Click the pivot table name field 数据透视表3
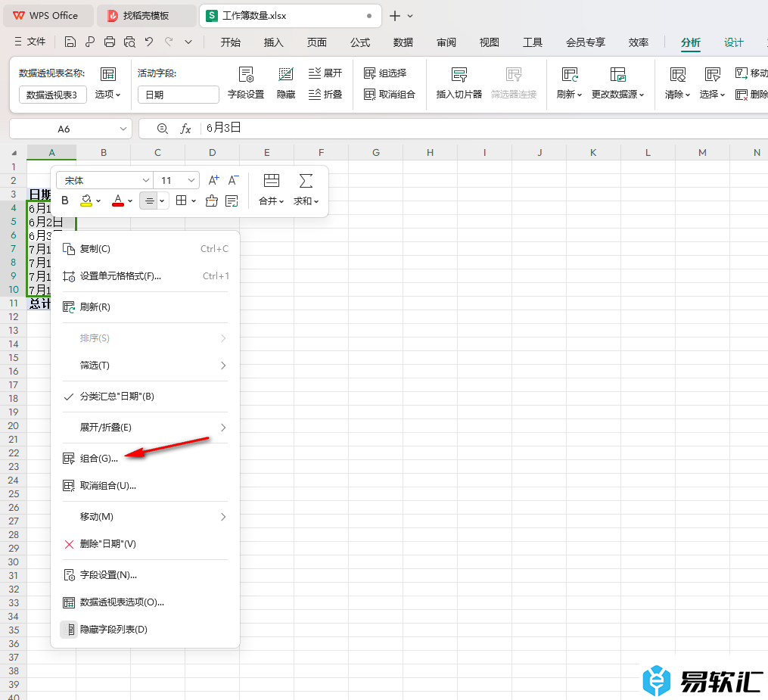768x700 pixels. tap(52, 95)
